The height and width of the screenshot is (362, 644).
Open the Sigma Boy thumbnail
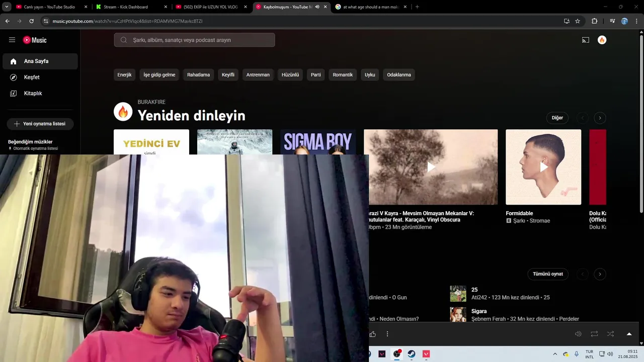318,142
